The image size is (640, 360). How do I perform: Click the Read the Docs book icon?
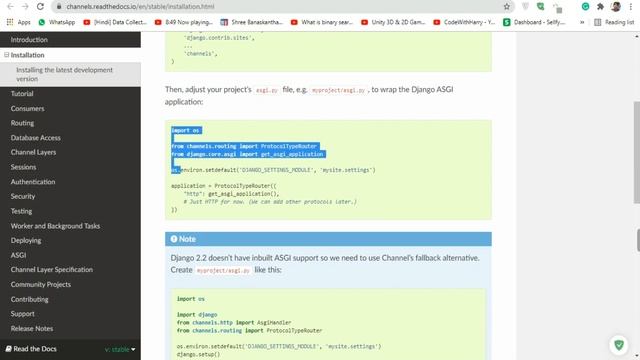tap(8, 349)
